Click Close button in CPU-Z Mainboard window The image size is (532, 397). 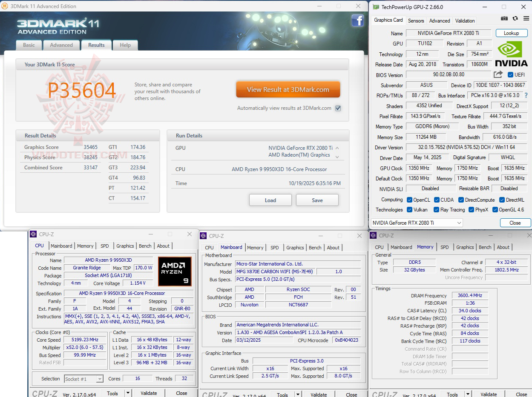click(x=351, y=395)
